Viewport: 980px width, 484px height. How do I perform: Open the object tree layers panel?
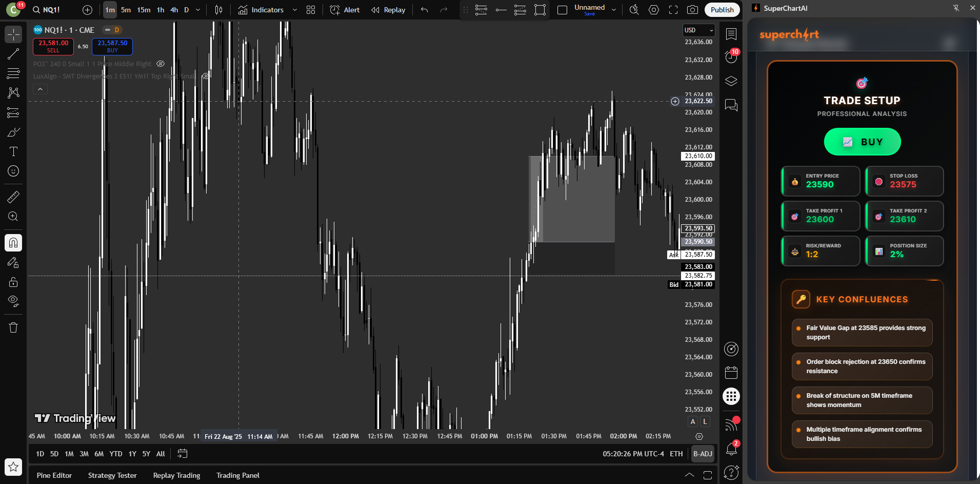coord(731,81)
